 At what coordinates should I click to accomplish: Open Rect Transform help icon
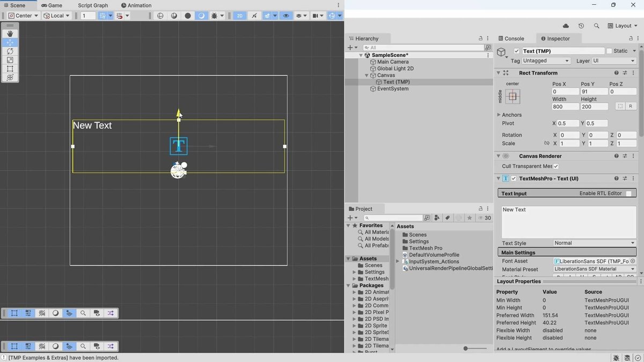[616, 73]
